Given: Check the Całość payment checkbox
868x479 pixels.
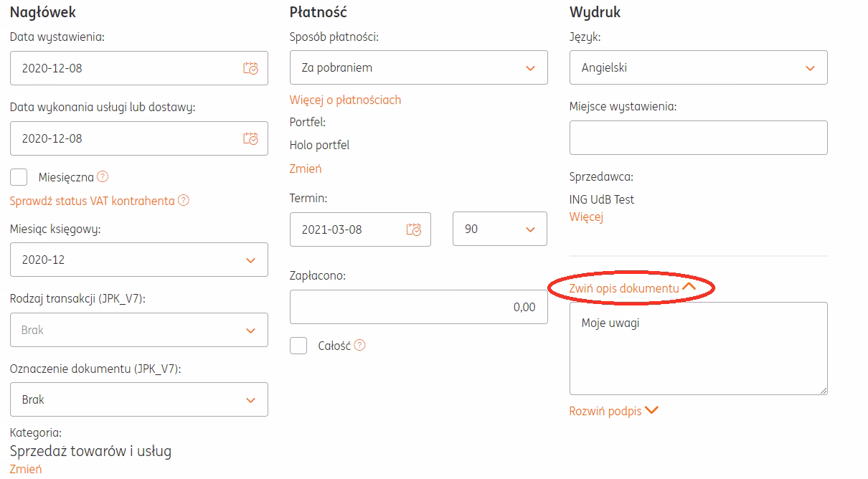Looking at the screenshot, I should [x=298, y=345].
